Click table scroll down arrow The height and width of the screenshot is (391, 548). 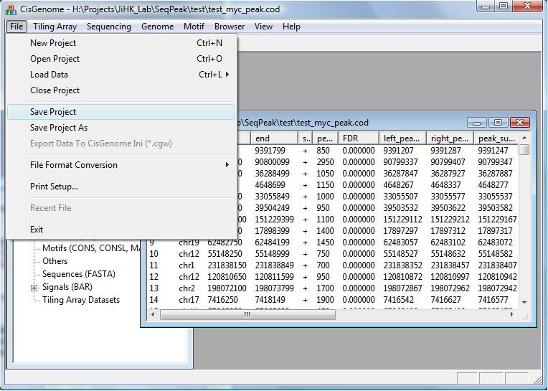(x=524, y=302)
